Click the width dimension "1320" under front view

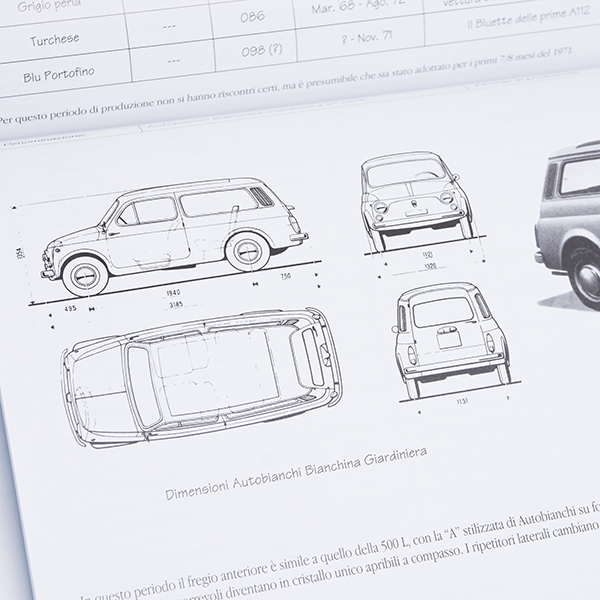430,265
